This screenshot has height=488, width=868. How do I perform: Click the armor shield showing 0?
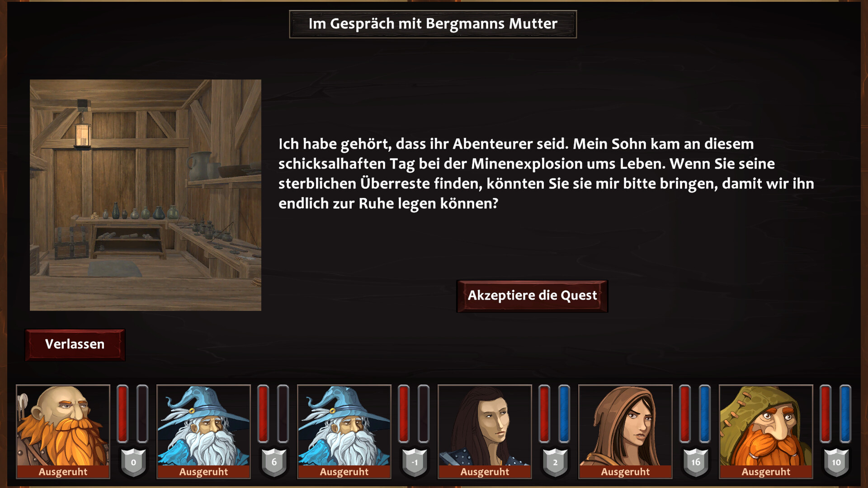pyautogui.click(x=133, y=462)
